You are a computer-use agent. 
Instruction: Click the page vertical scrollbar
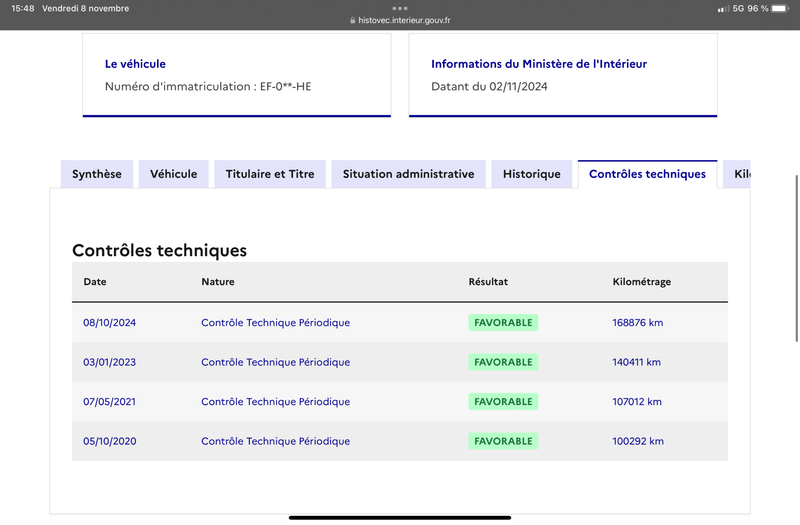point(796,259)
